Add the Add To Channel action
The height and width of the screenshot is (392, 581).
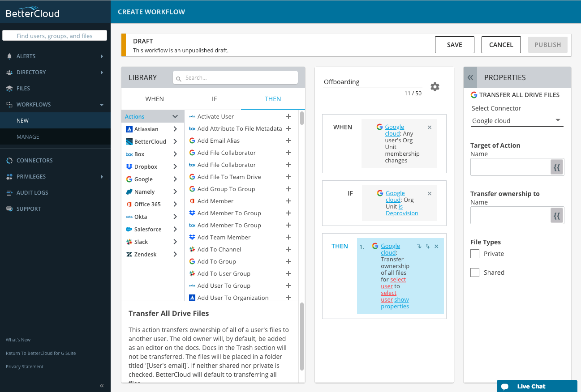pos(288,249)
